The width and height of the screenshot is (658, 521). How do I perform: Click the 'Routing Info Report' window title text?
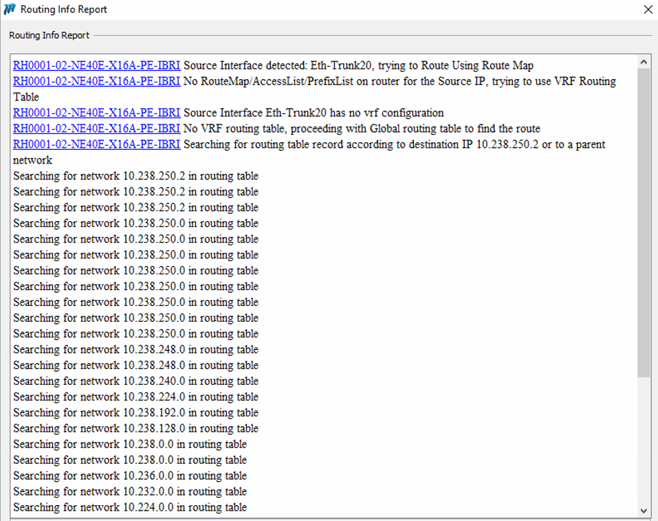click(64, 10)
